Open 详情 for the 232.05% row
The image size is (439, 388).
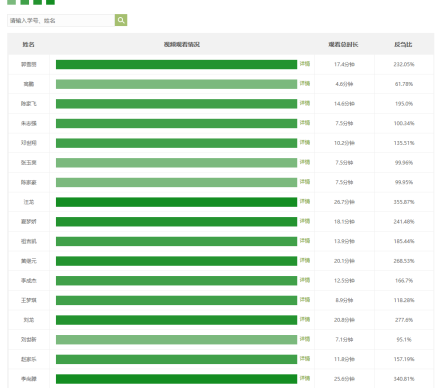click(305, 64)
